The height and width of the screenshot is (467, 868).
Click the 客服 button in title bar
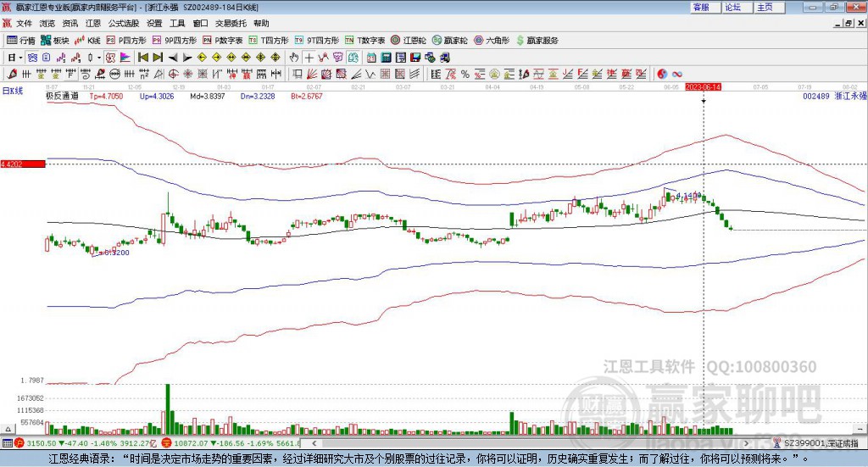tap(704, 7)
